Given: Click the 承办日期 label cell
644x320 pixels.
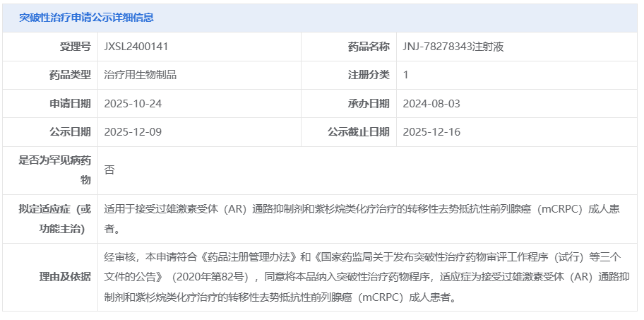Looking at the screenshot, I should [x=368, y=104].
